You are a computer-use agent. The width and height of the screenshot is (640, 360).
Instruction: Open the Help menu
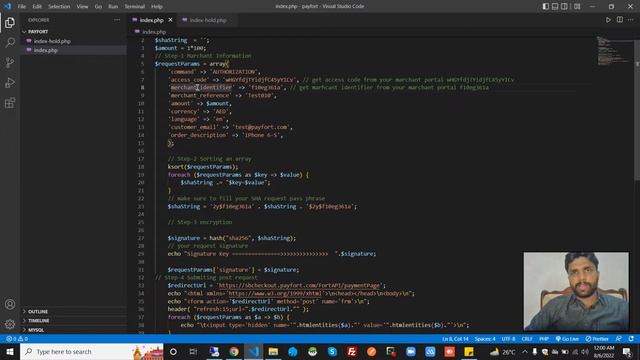(x=157, y=7)
